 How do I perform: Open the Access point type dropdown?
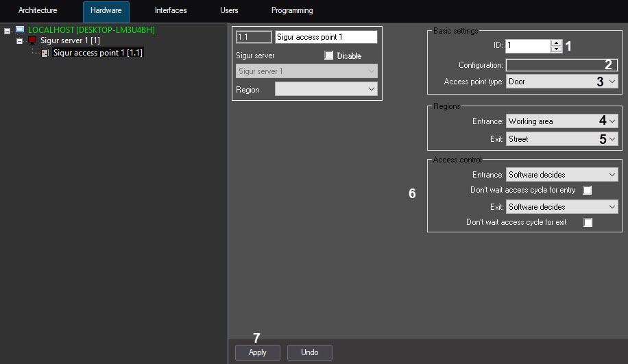[561, 82]
